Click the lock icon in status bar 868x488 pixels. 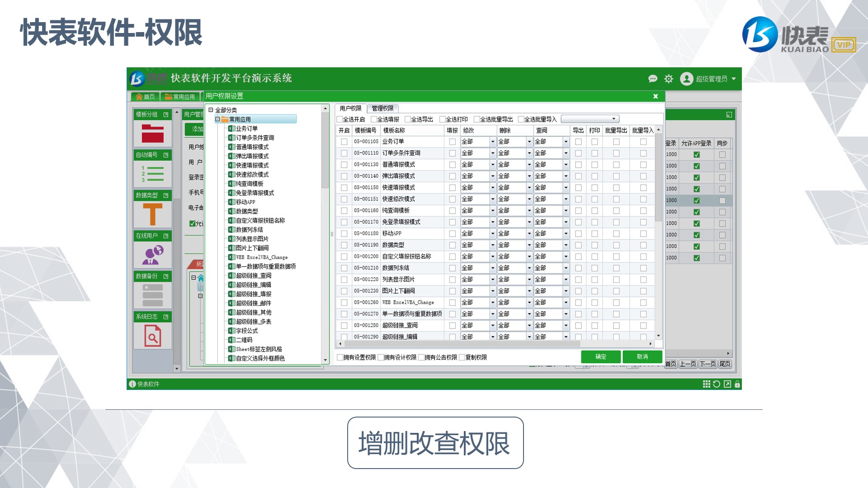coord(737,384)
